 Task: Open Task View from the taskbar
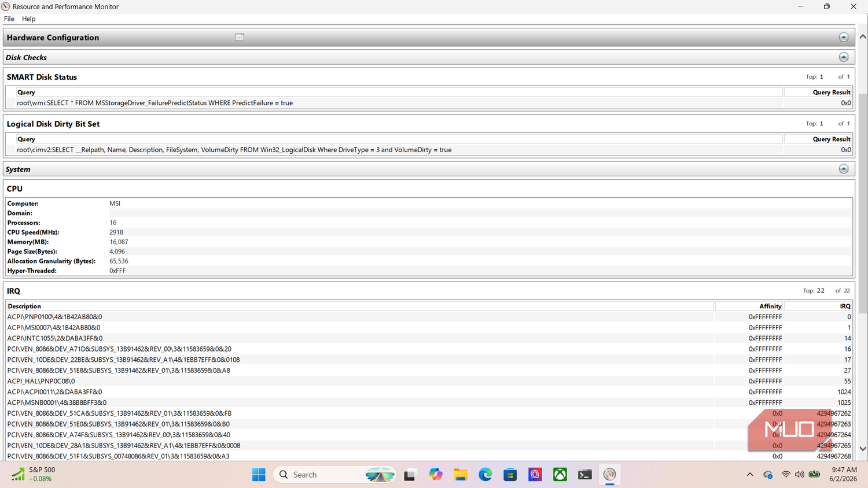pyautogui.click(x=410, y=475)
